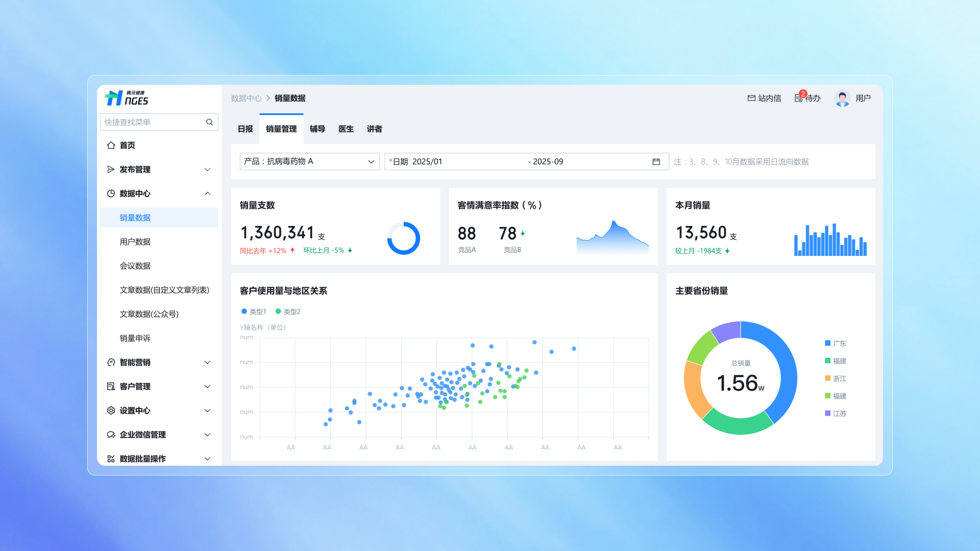Click the search magnifier icon in menu search

[x=209, y=122]
